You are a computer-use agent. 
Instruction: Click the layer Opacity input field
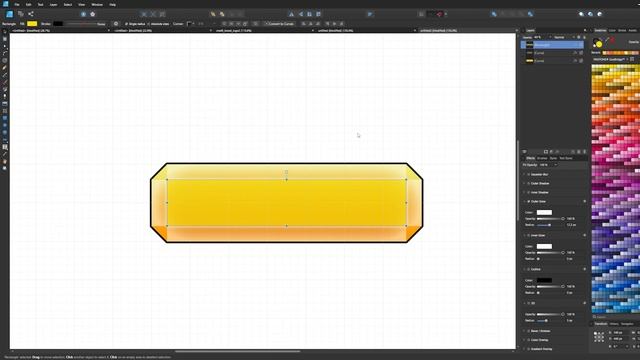pyautogui.click(x=540, y=37)
